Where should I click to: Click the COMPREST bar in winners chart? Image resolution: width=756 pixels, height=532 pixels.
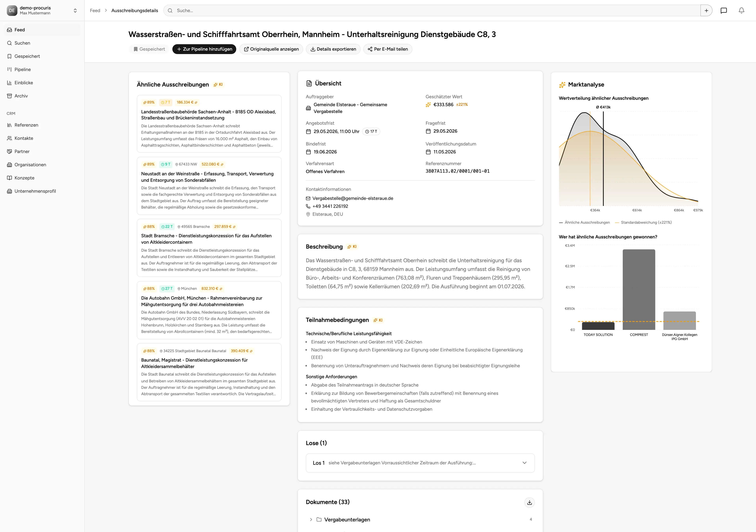click(638, 289)
